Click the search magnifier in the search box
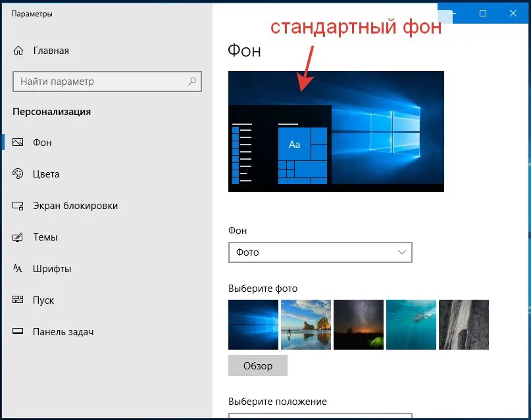This screenshot has width=531, height=420. pyautogui.click(x=191, y=82)
